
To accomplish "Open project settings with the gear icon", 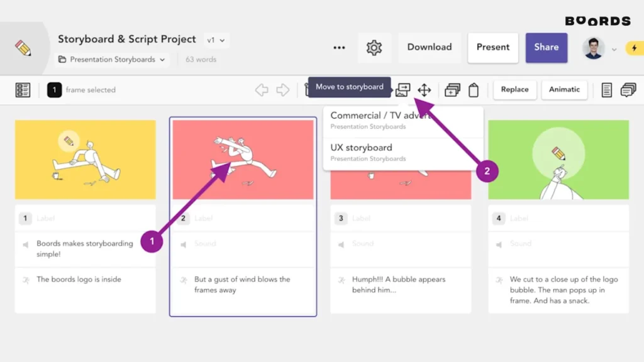I will [374, 47].
